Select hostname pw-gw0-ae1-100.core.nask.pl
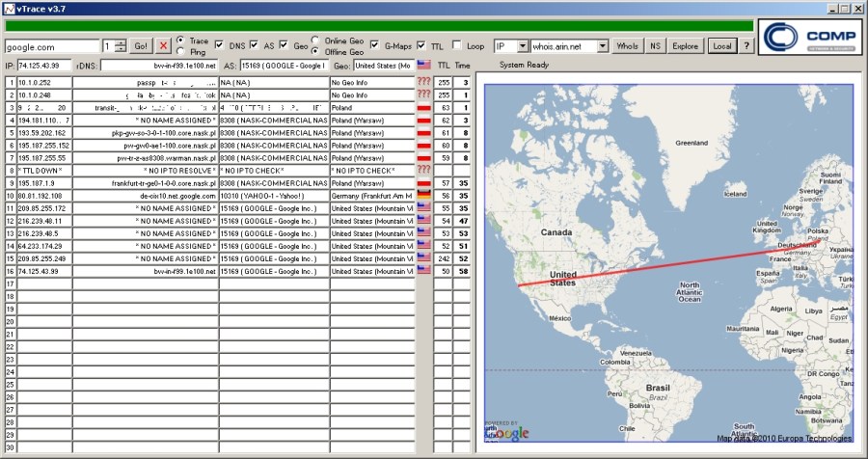This screenshot has height=459, width=868. (x=146, y=146)
